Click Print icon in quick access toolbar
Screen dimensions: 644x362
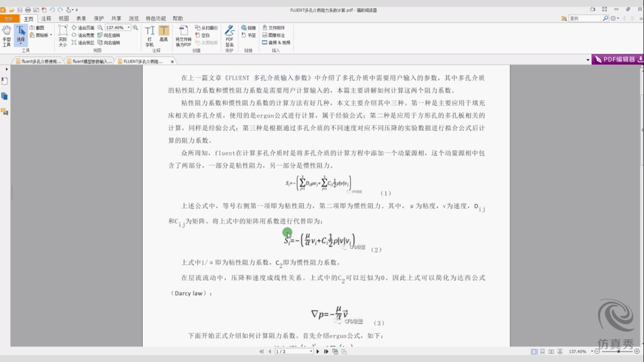[x=28, y=9]
